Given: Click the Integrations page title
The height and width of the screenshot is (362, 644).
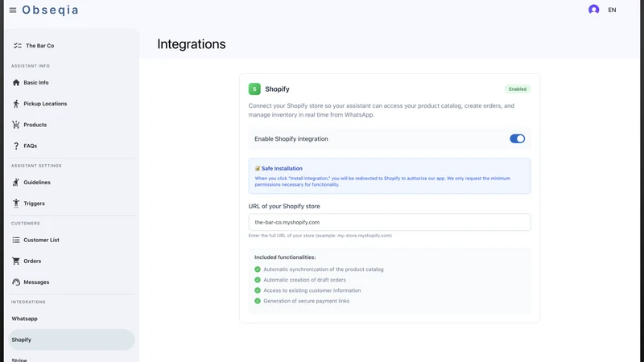Looking at the screenshot, I should tap(192, 44).
